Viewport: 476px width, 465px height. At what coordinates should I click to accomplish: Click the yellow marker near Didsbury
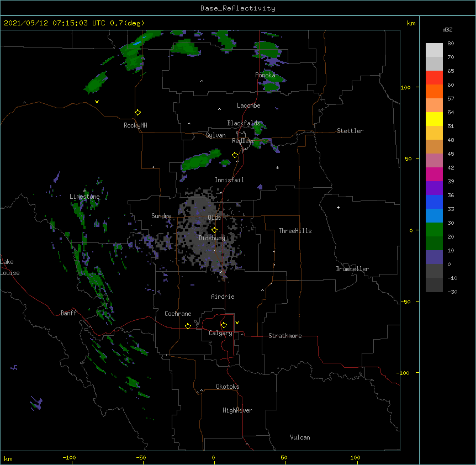click(x=214, y=230)
